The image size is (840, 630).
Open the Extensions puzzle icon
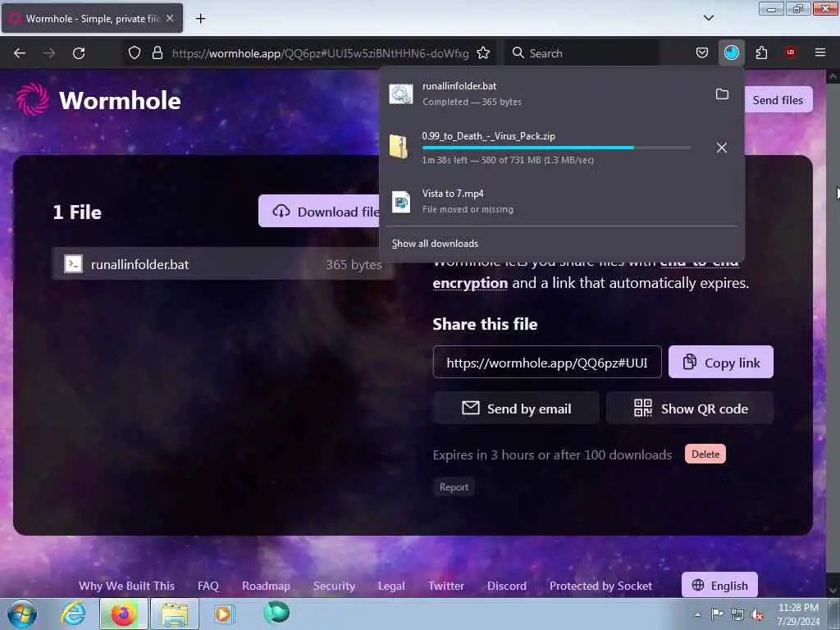click(x=761, y=53)
